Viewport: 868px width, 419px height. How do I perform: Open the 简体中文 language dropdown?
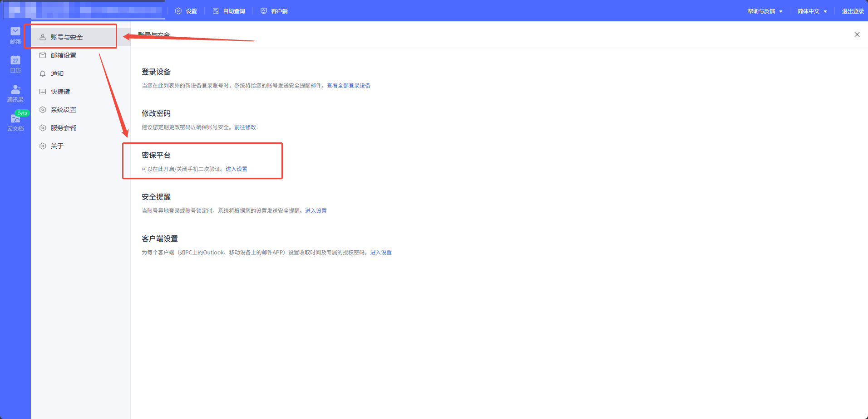(x=812, y=11)
